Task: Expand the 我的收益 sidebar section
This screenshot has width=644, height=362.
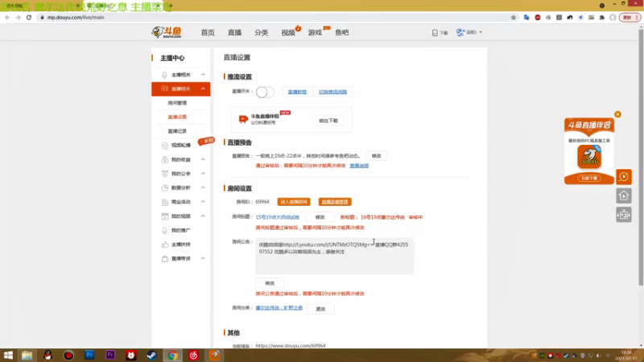Action: pos(203,159)
